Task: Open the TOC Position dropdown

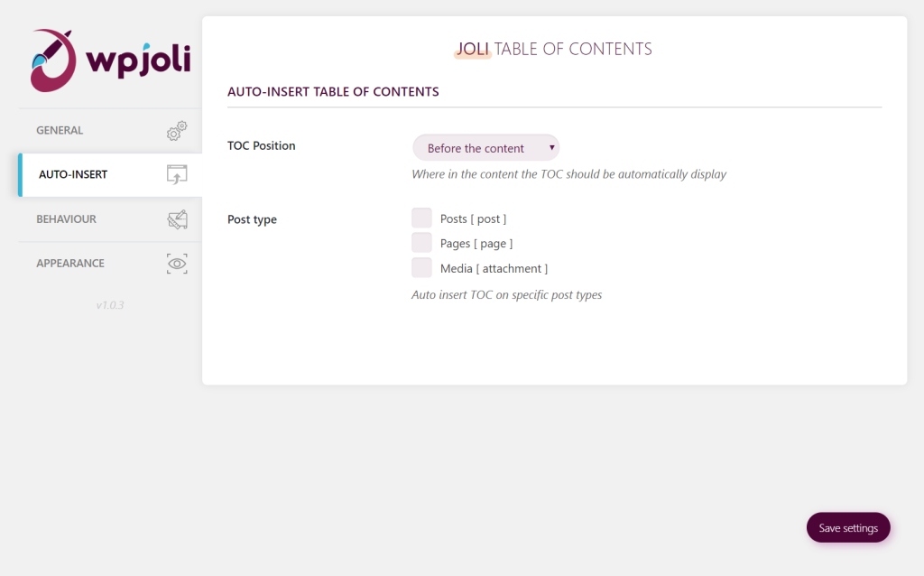Action: [x=485, y=148]
